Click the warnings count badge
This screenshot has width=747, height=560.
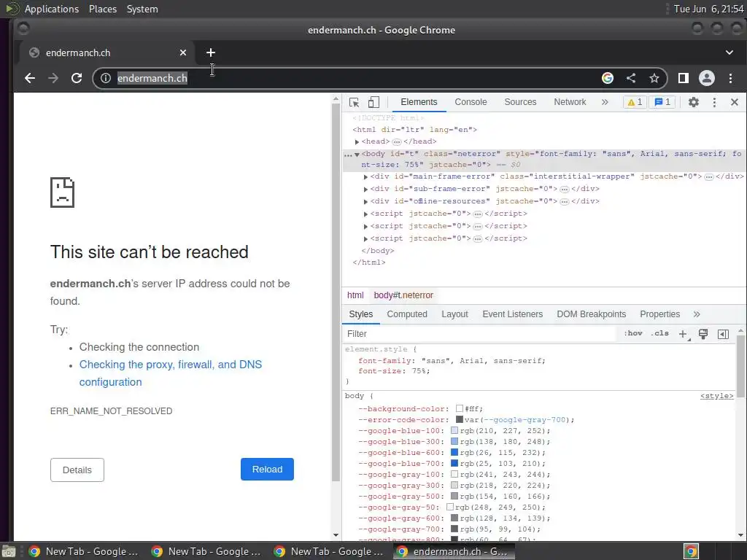tap(635, 102)
